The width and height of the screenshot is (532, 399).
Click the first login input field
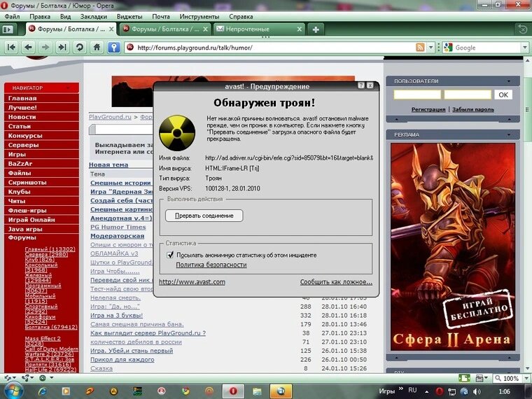tap(417, 94)
